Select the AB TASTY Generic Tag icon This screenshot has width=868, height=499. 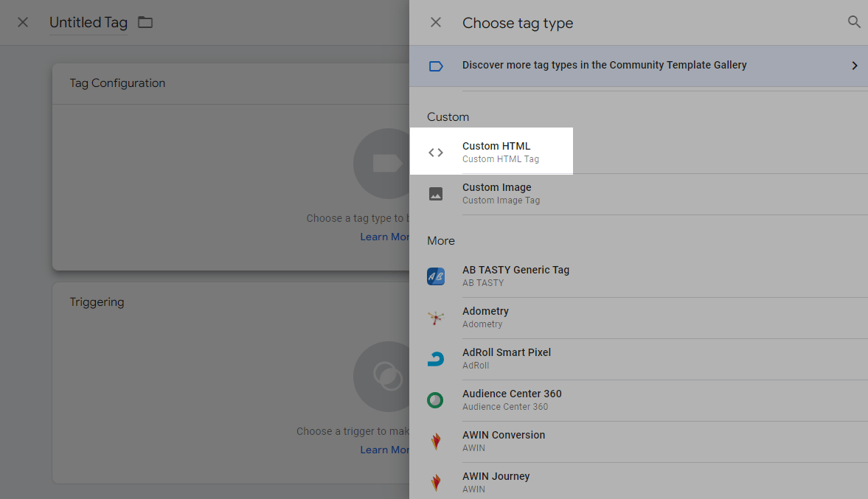tap(435, 276)
